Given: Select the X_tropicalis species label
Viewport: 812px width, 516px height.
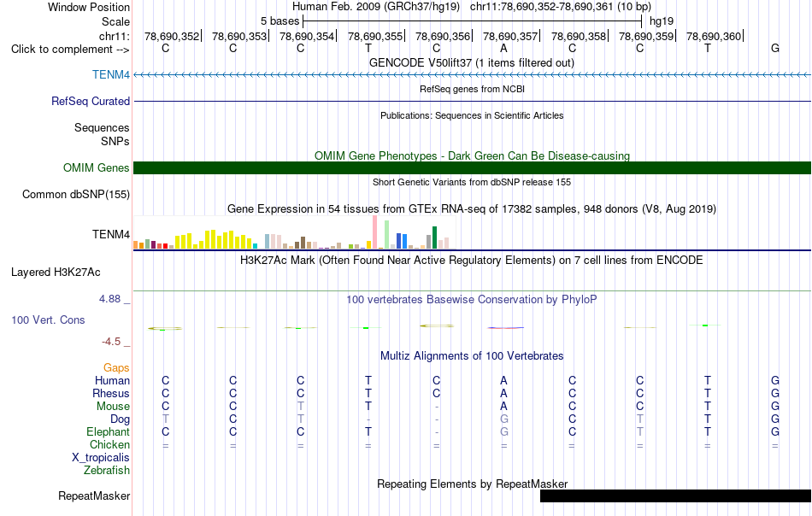Looking at the screenshot, I should pyautogui.click(x=101, y=458).
